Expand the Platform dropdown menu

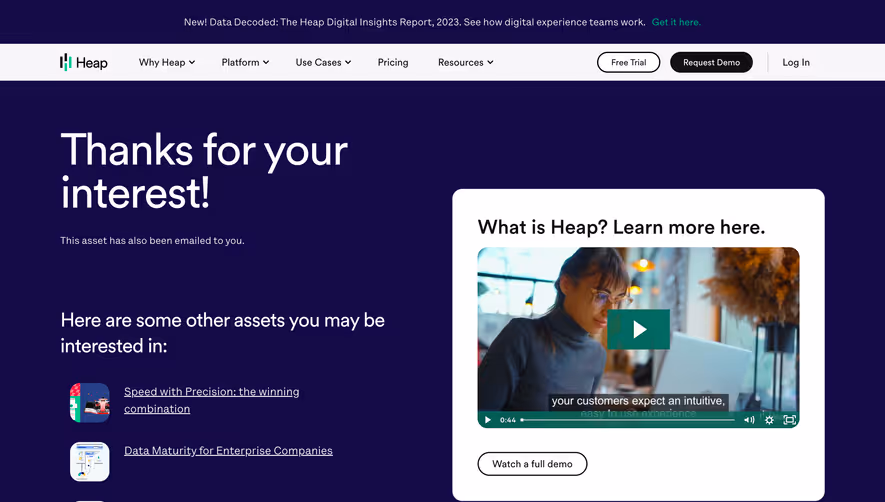(245, 62)
